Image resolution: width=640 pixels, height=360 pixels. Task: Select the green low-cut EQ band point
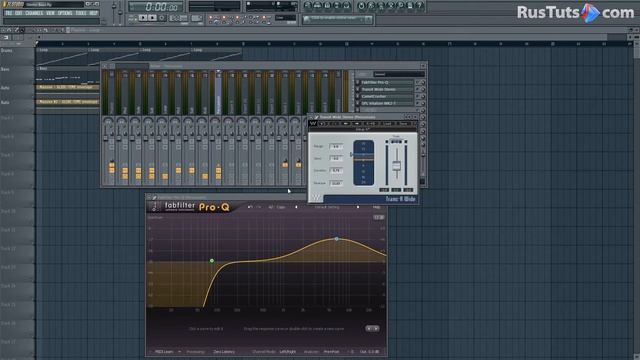pos(212,260)
